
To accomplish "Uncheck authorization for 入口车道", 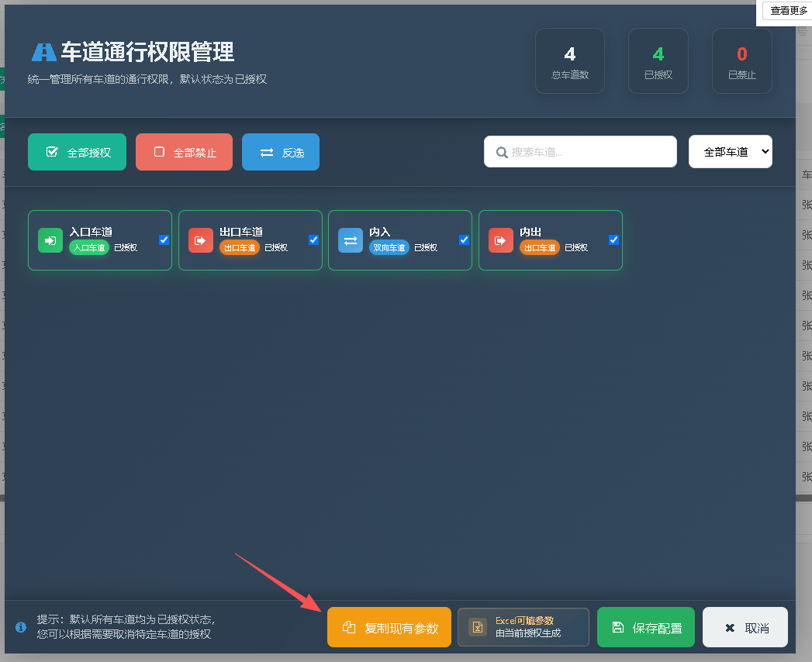I will (164, 240).
